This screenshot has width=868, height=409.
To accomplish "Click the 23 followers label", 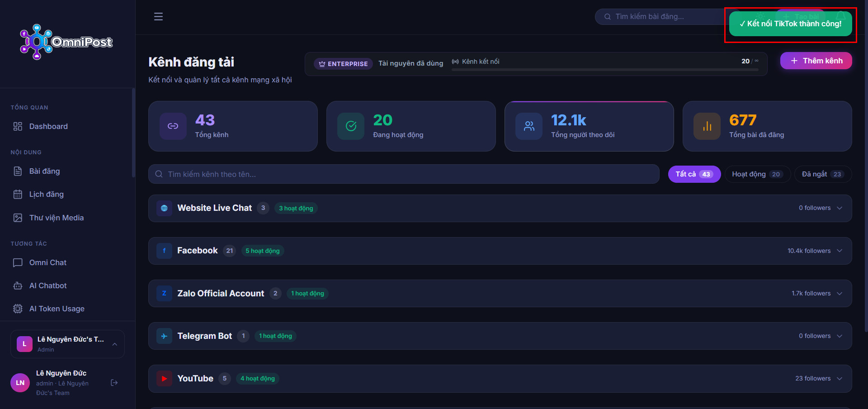I will click(x=813, y=378).
